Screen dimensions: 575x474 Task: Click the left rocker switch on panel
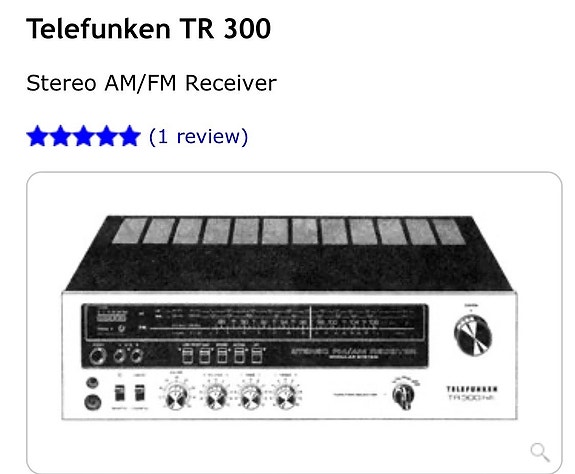[x=120, y=393]
